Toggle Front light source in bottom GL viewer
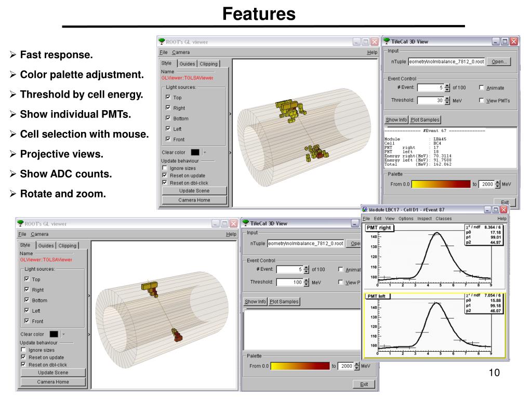532x399 pixels. (27, 321)
